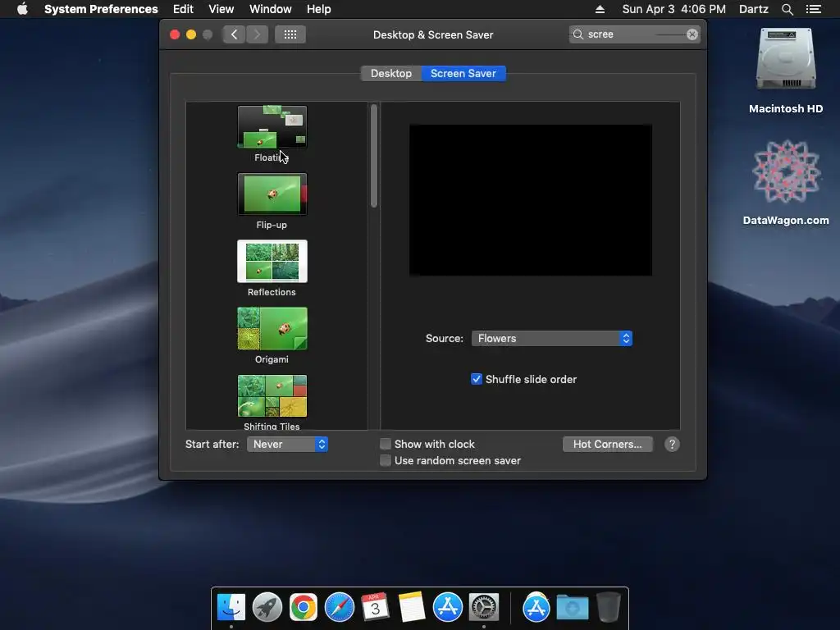
Task: Minimize the window with yellow button
Action: [191, 34]
